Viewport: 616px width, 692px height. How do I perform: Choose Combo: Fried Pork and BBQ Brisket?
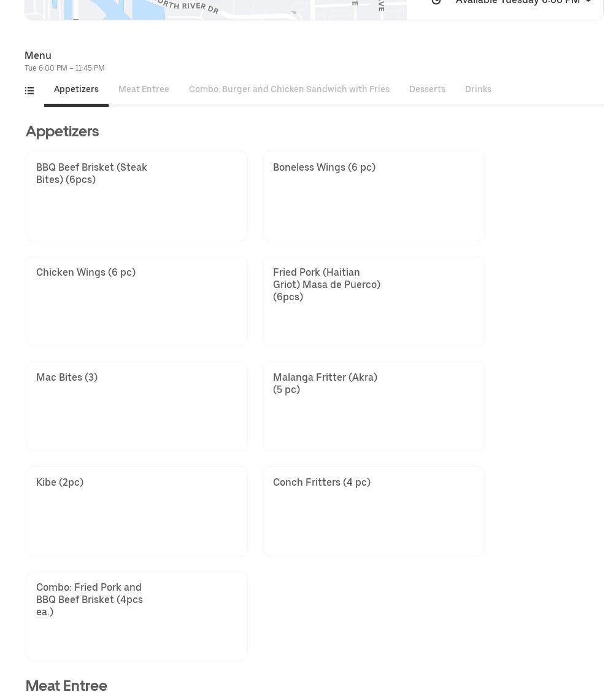(136, 616)
